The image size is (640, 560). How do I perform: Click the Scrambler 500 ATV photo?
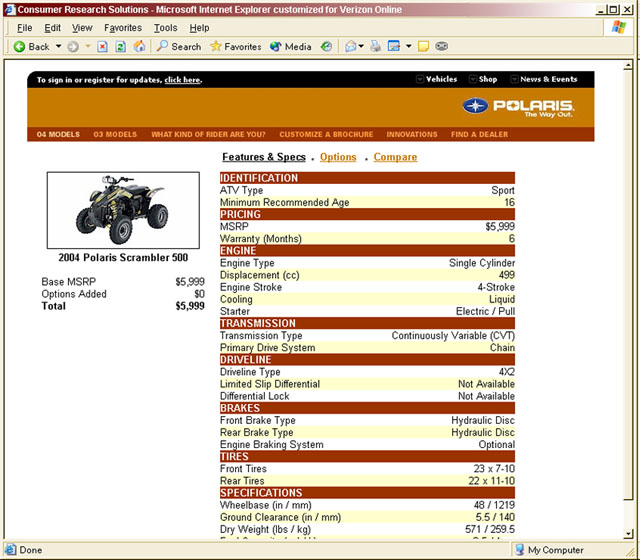point(123,210)
